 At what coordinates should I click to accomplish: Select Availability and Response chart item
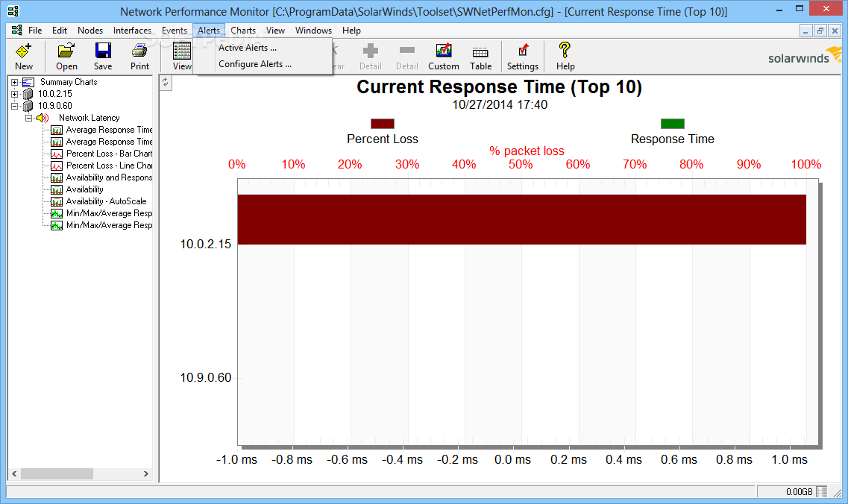coord(109,177)
